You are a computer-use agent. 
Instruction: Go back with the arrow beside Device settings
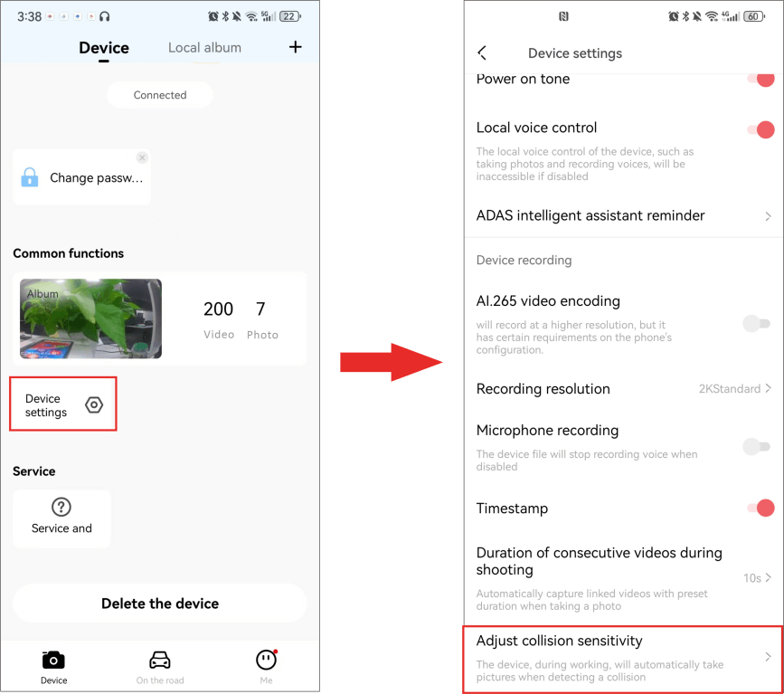[482, 53]
